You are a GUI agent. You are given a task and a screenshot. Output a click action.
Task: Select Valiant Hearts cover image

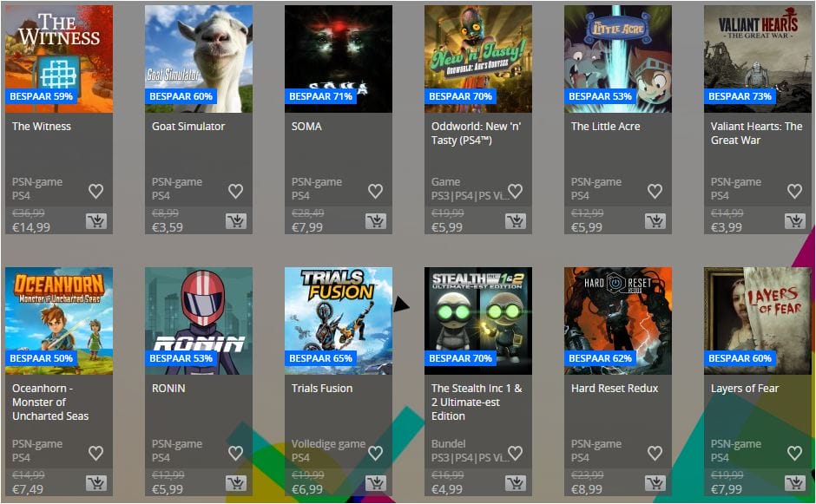point(758,59)
